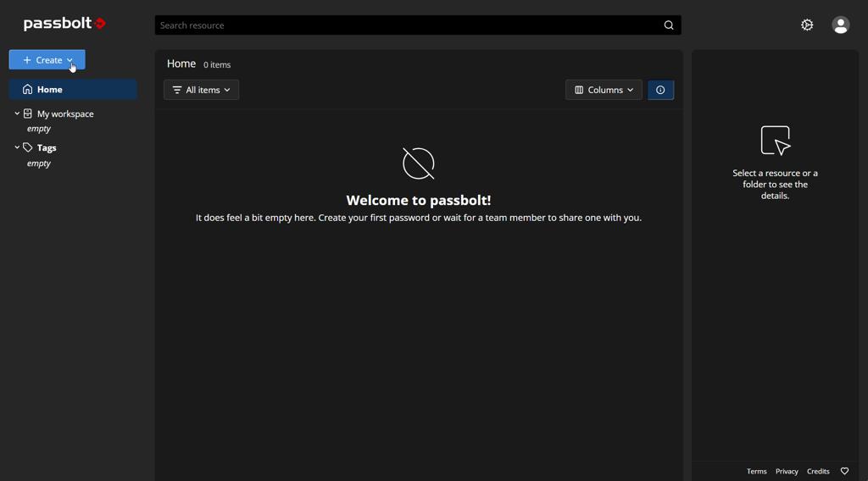Click the '0 items' count text

point(217,64)
